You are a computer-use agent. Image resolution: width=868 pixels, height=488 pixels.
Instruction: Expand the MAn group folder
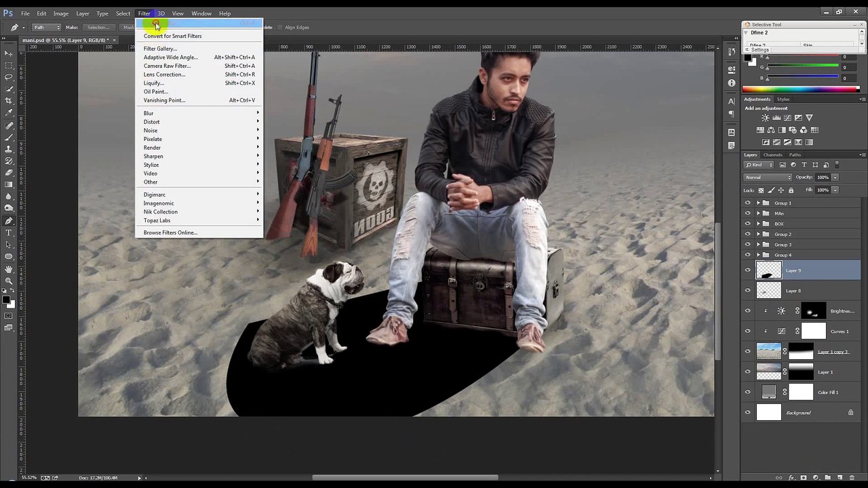pyautogui.click(x=758, y=213)
